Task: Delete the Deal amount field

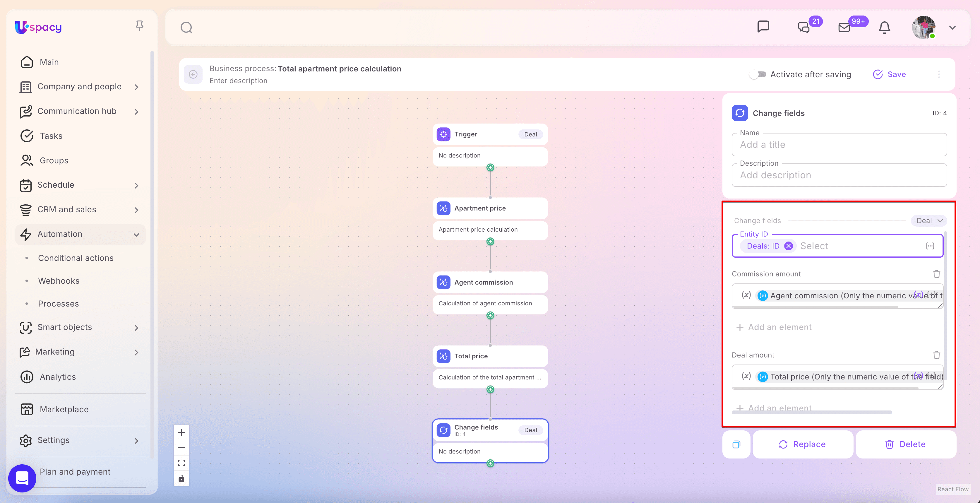Action: click(937, 355)
